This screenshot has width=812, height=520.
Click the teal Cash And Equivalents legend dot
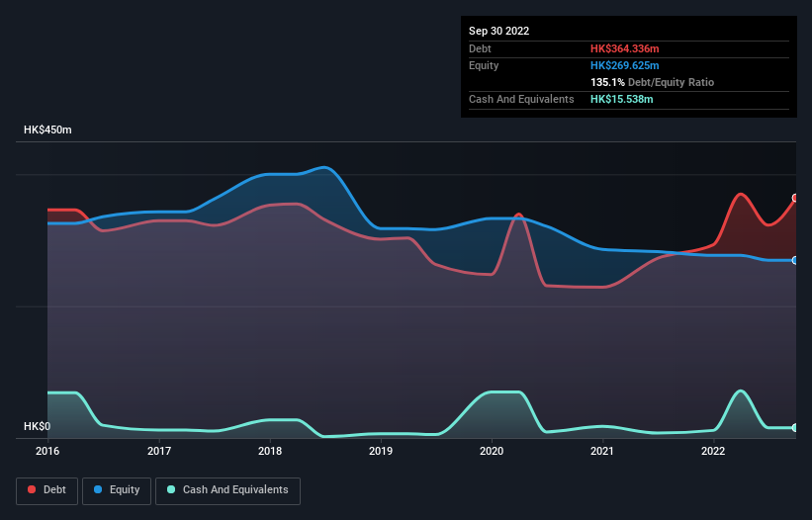[171, 489]
